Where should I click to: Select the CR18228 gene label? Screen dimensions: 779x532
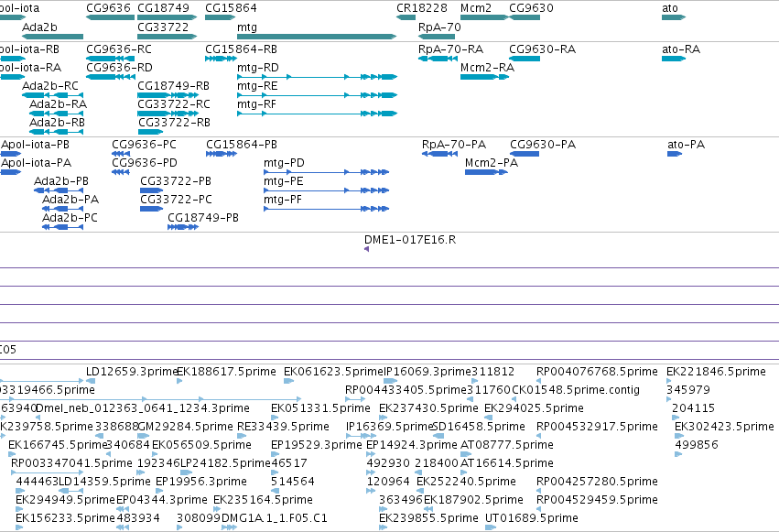click(422, 8)
